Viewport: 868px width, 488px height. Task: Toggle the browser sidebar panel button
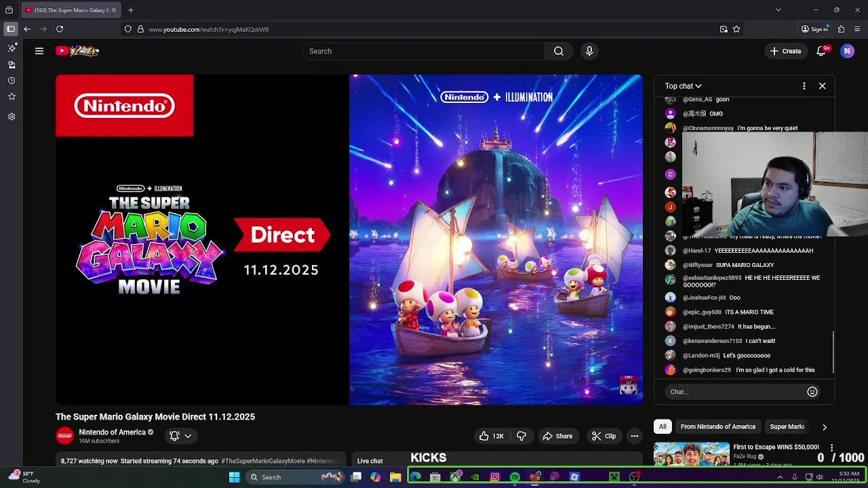(x=11, y=29)
